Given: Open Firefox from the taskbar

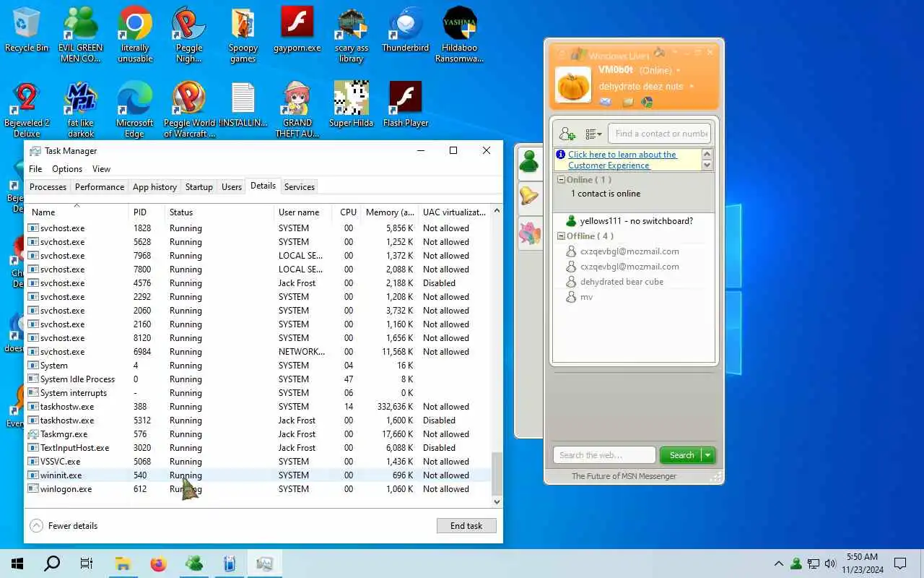Looking at the screenshot, I should pos(159,564).
